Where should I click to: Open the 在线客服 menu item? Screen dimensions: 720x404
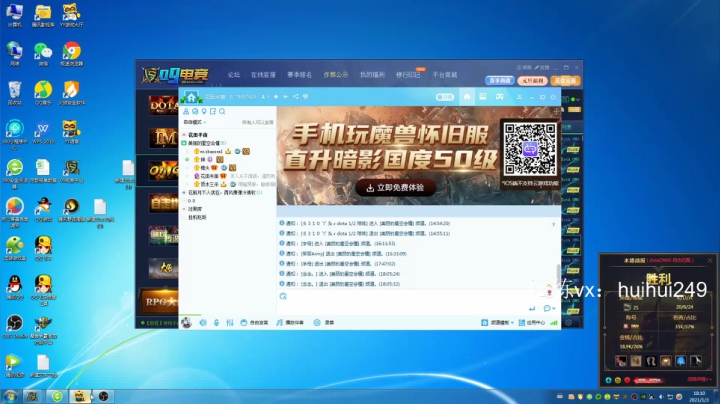(x=263, y=75)
